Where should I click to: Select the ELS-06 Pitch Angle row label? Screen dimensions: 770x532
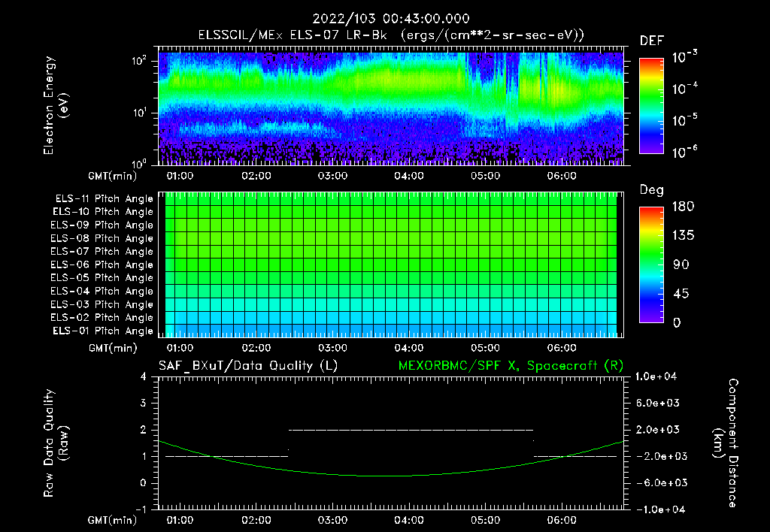(102, 264)
